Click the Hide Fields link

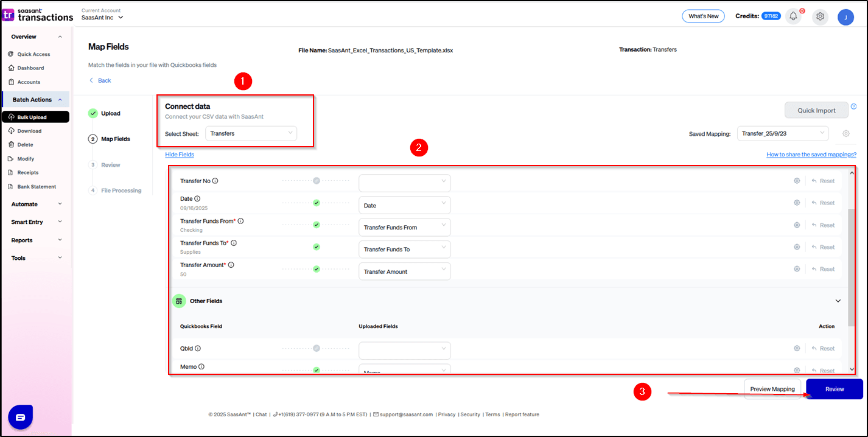(180, 155)
